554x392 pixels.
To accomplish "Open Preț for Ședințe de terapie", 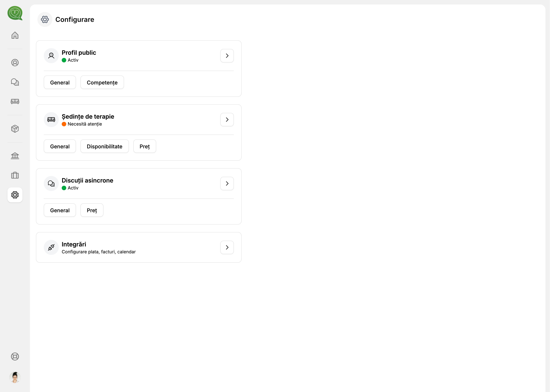I will click(x=144, y=146).
